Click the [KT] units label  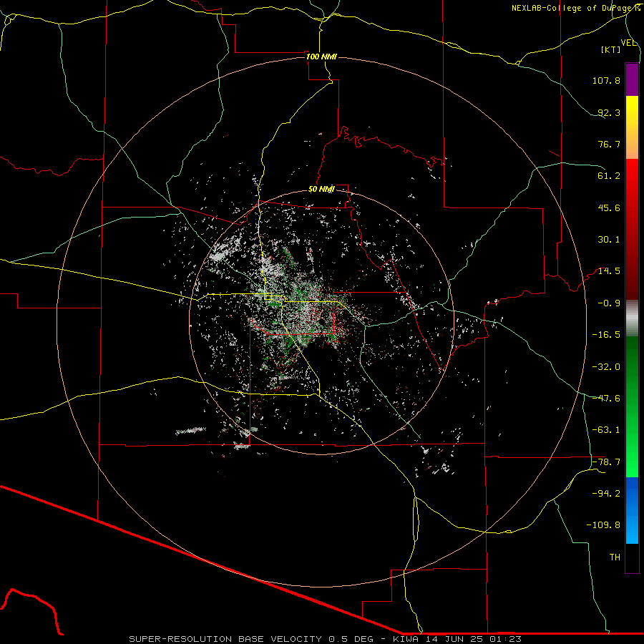[x=611, y=49]
